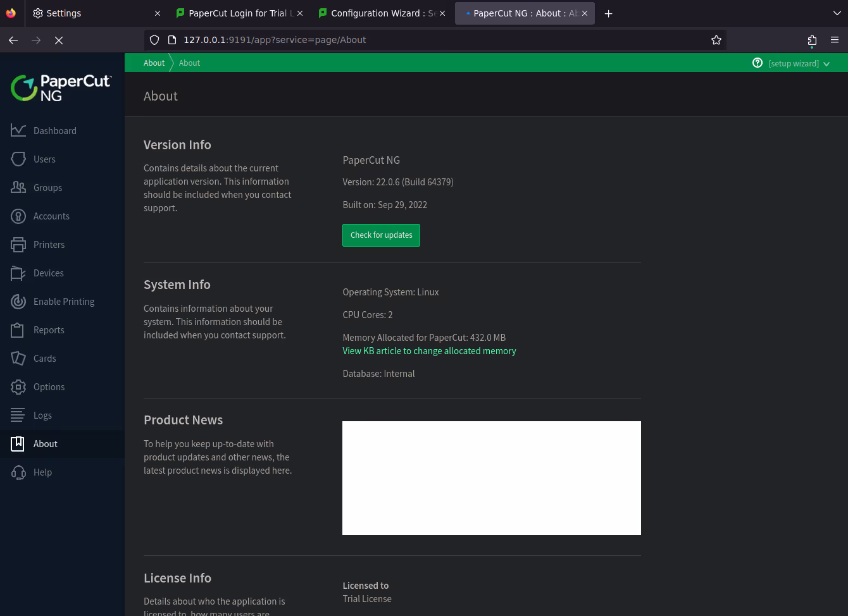Expand the setup wizard user dropdown
Image resolution: width=848 pixels, height=616 pixels.
[799, 63]
